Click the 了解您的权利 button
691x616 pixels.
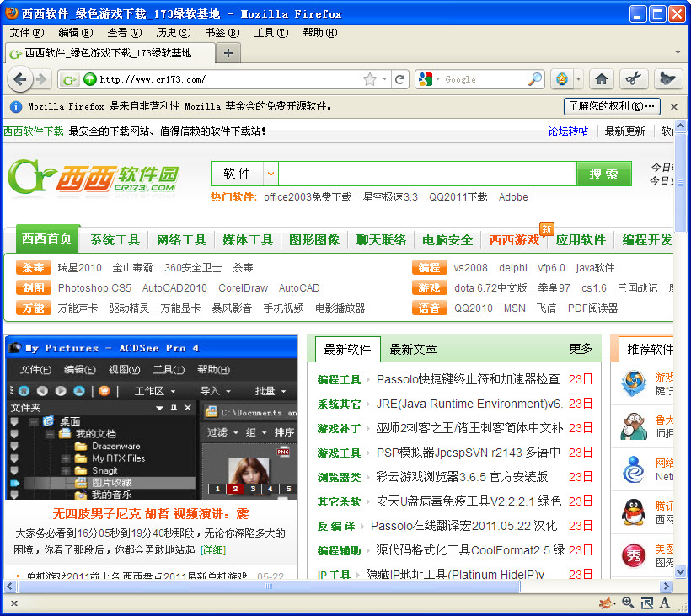pos(611,106)
